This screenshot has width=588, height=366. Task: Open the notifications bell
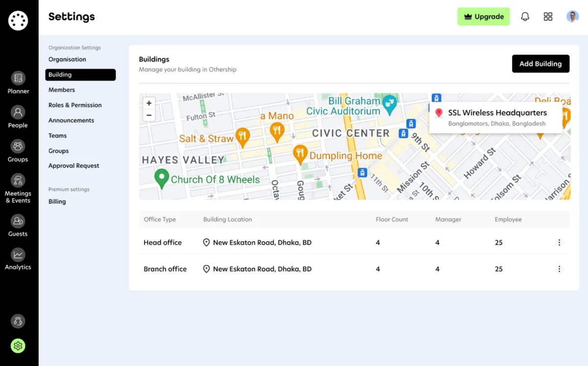pos(525,17)
